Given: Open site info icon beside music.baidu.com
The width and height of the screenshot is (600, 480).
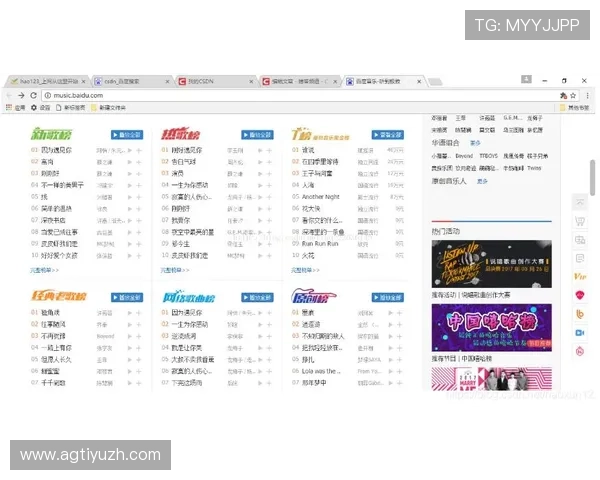Looking at the screenshot, I should (48, 95).
